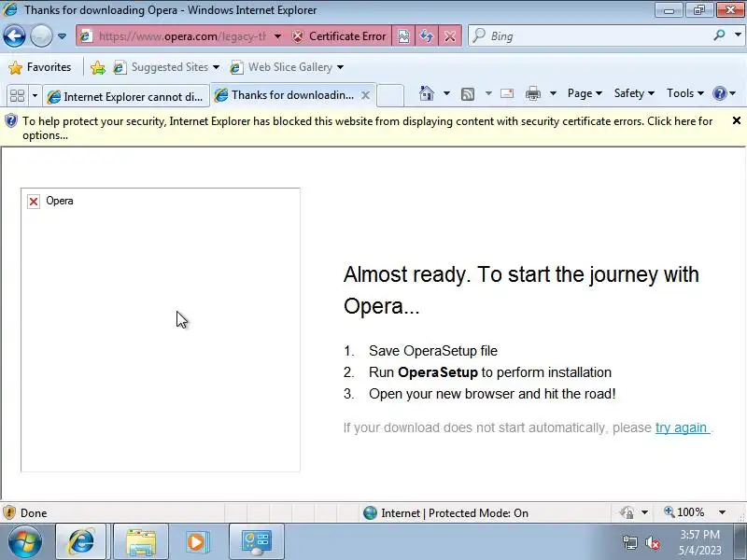Click Internet Explorer taskbar icon
The height and width of the screenshot is (560, 747).
[x=80, y=541]
